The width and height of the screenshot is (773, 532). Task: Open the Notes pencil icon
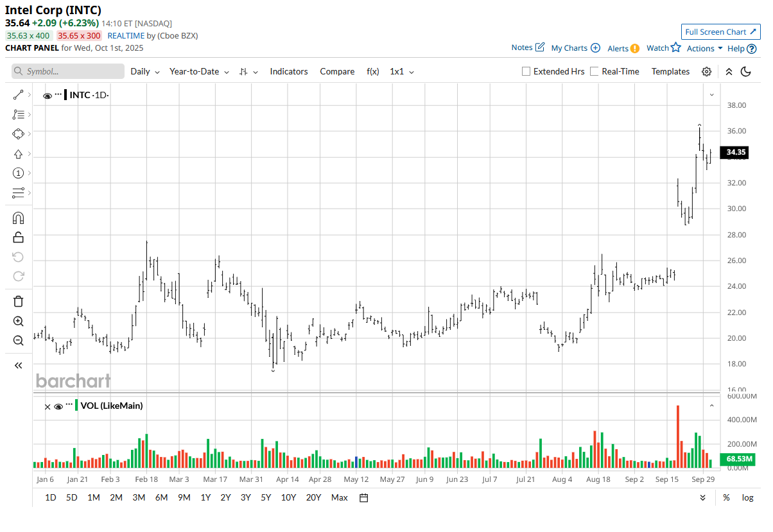pyautogui.click(x=540, y=47)
